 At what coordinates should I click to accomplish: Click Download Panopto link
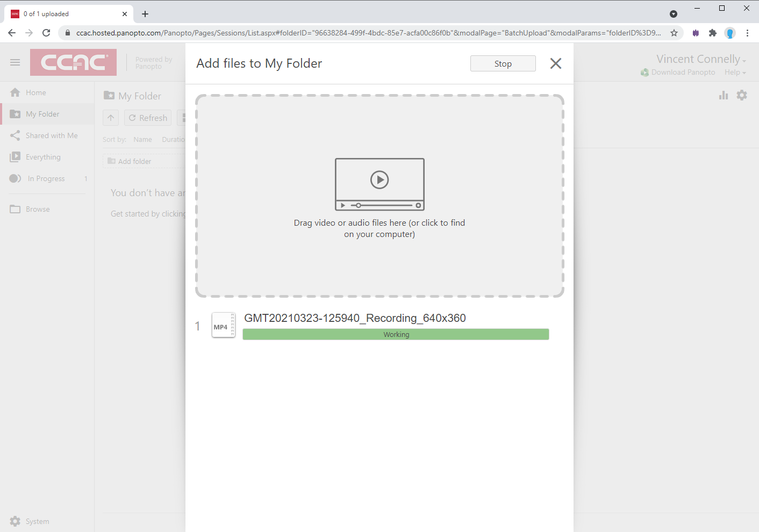pyautogui.click(x=678, y=72)
